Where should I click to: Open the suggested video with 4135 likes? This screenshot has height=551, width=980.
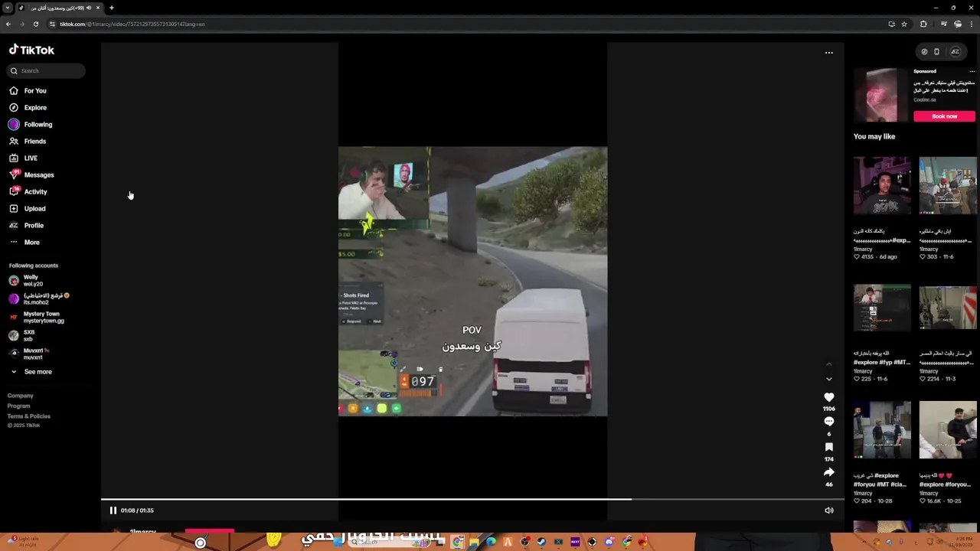882,186
